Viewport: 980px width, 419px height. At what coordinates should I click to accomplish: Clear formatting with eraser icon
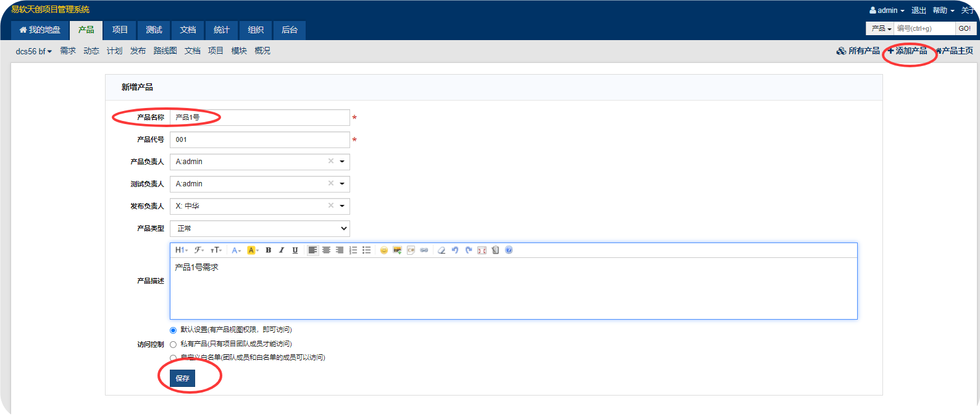pyautogui.click(x=442, y=250)
